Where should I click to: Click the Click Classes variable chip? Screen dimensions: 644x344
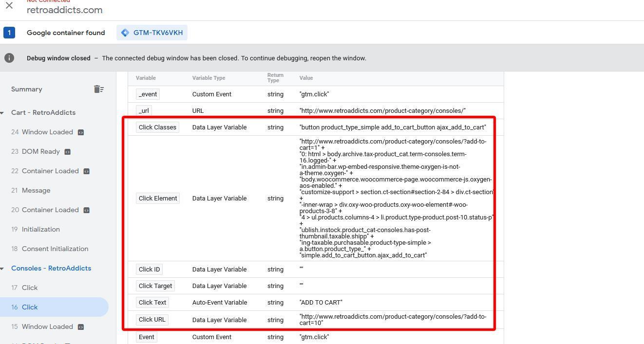[157, 127]
